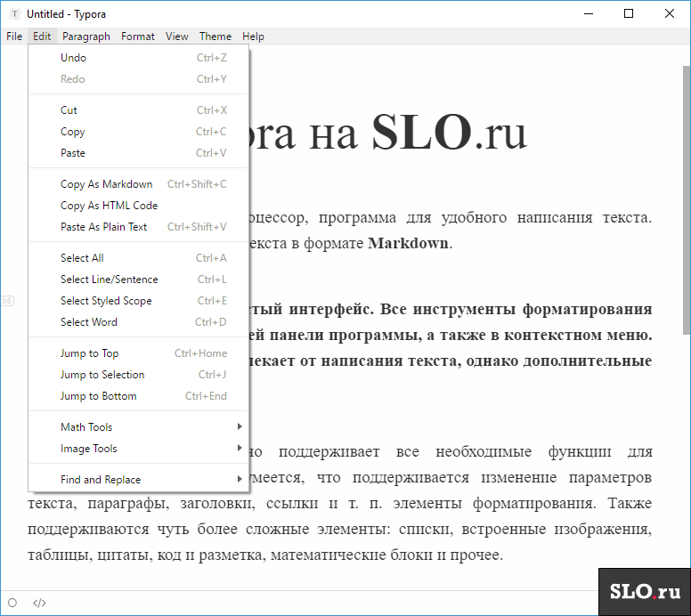Click the Typora app icon in title bar
Screen dimensions: 691x616
14,14
